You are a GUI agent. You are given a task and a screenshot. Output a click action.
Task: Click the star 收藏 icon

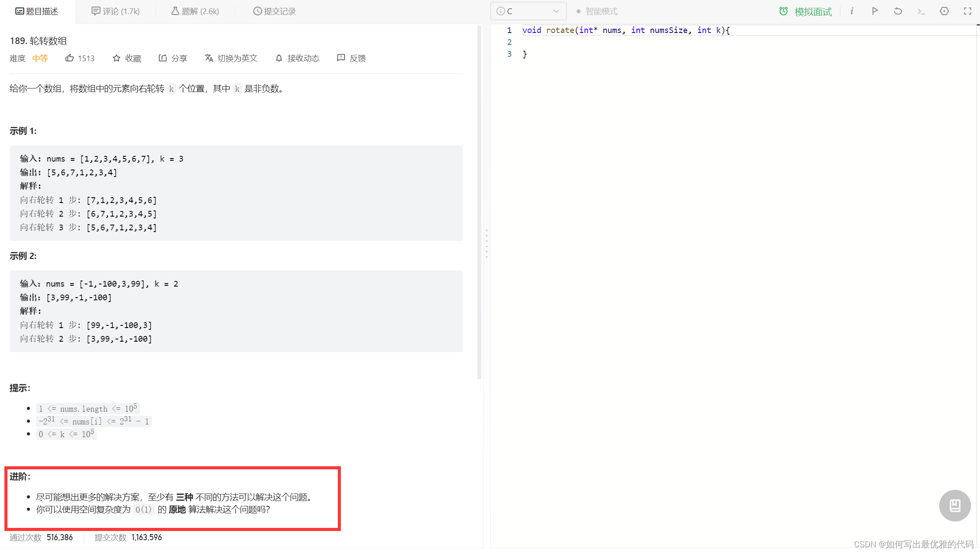pos(116,58)
